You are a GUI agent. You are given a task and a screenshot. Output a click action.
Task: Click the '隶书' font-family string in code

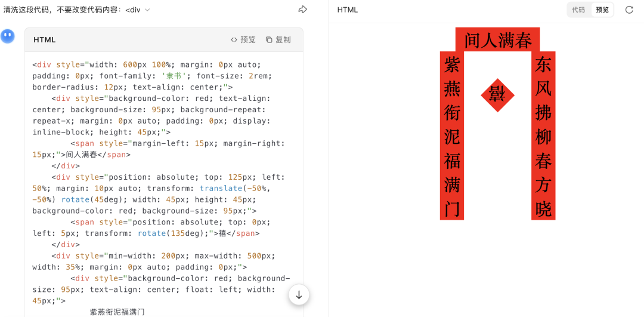tap(174, 76)
